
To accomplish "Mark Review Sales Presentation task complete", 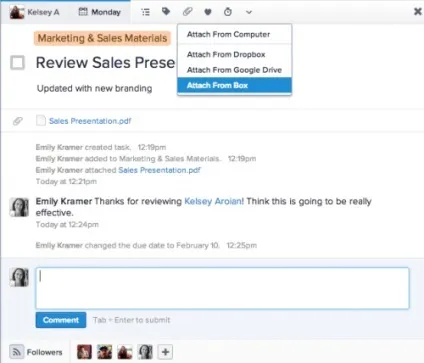I will 17,63.
